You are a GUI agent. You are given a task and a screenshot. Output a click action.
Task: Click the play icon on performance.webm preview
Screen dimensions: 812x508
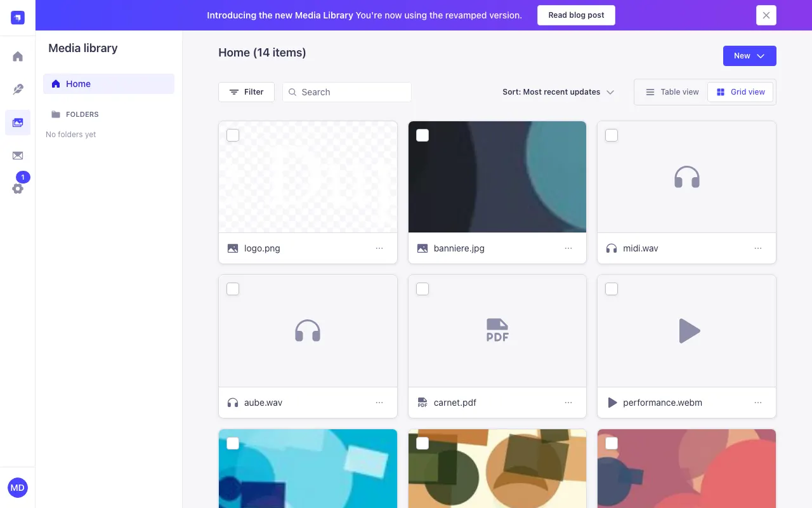pyautogui.click(x=689, y=331)
